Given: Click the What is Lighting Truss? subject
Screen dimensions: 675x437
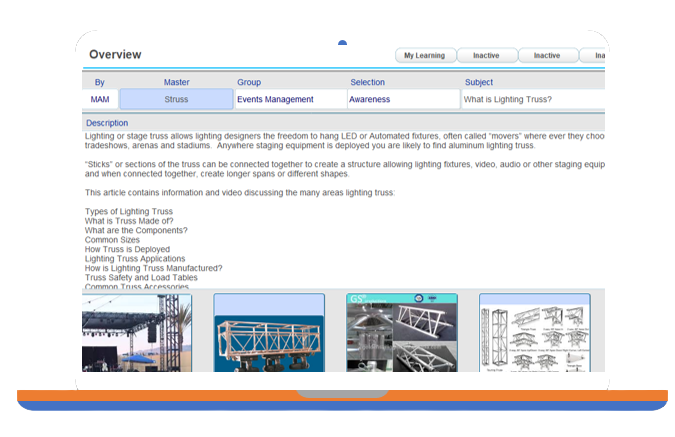Looking at the screenshot, I should (x=533, y=99).
